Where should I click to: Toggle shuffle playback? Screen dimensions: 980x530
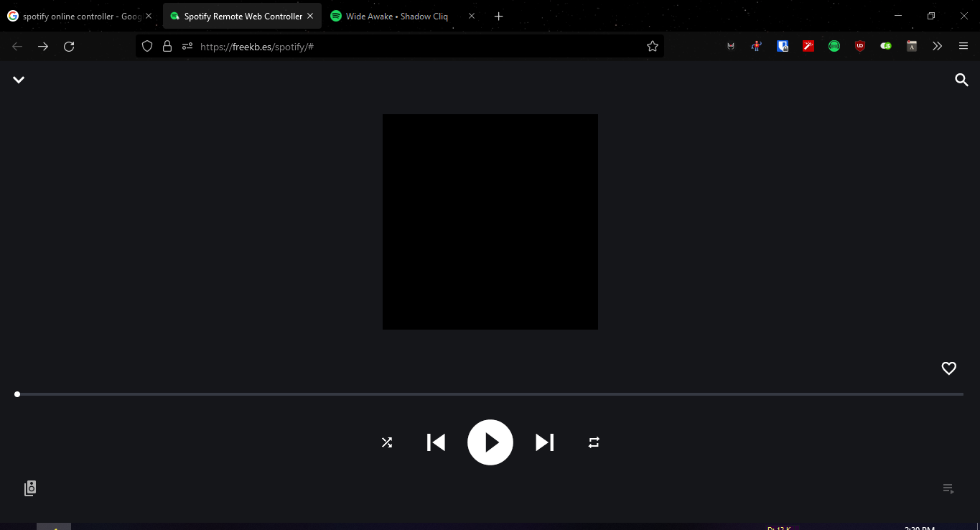387,442
